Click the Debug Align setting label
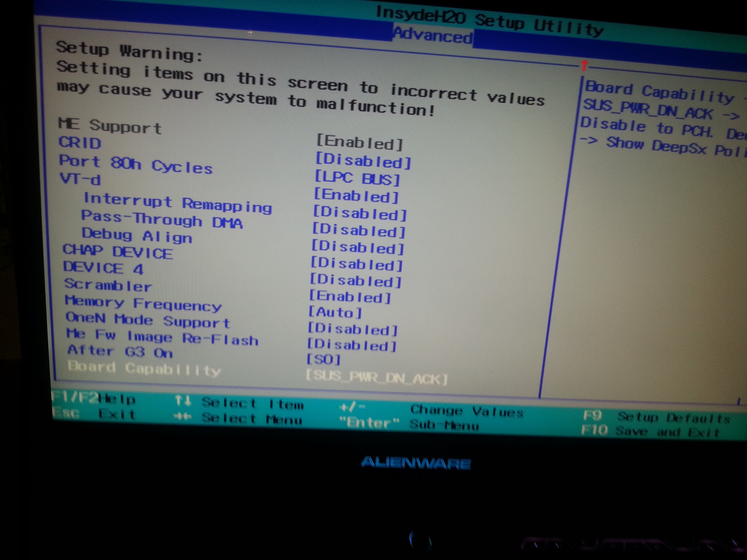This screenshot has width=747, height=560. coord(137,235)
